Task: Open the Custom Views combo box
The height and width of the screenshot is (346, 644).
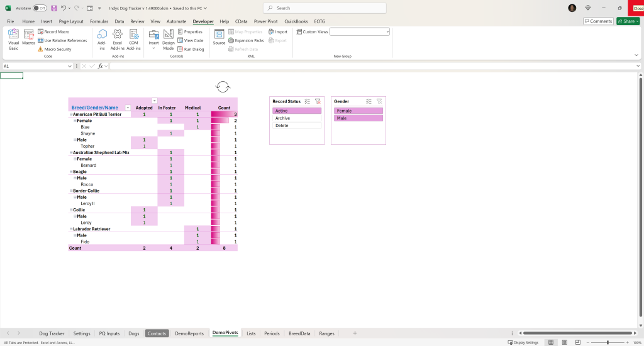Action: [359, 31]
